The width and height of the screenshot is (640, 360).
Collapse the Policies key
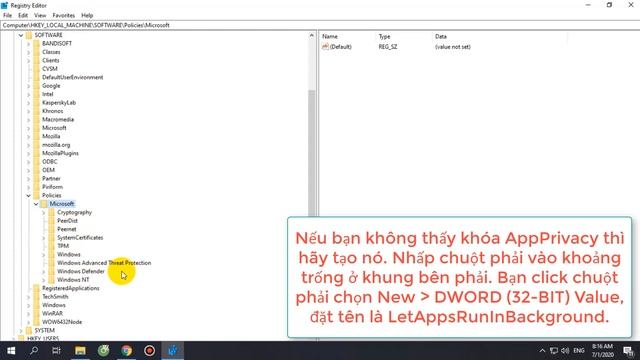tap(29, 196)
